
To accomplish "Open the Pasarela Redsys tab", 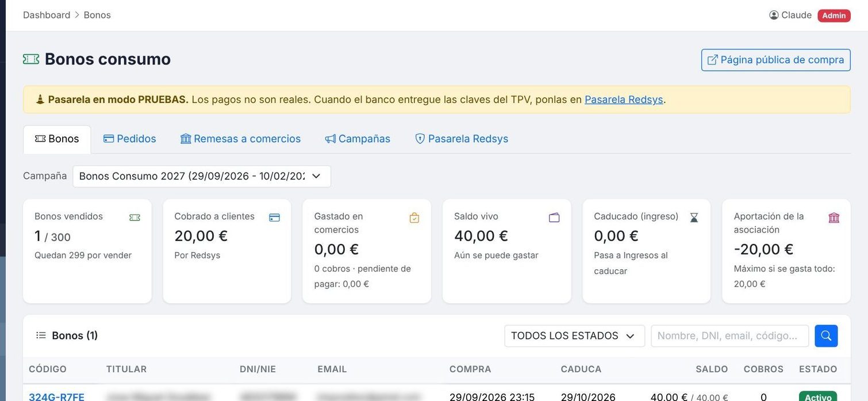I will pos(462,139).
